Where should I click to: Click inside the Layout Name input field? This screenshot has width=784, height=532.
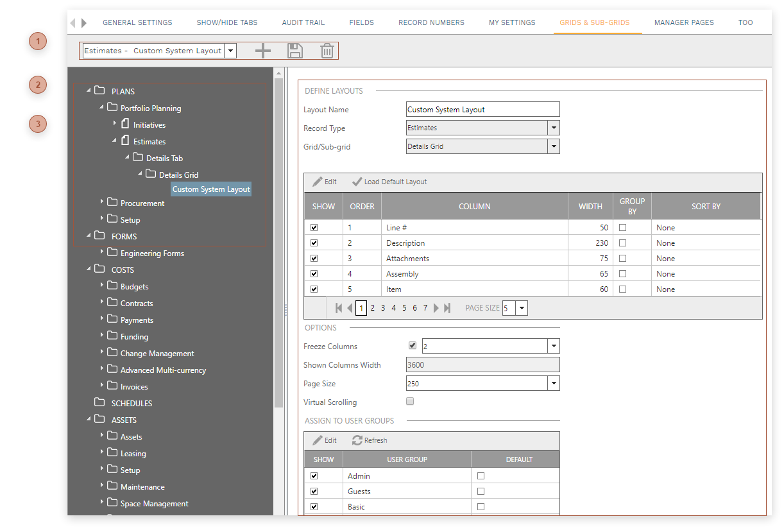click(482, 108)
